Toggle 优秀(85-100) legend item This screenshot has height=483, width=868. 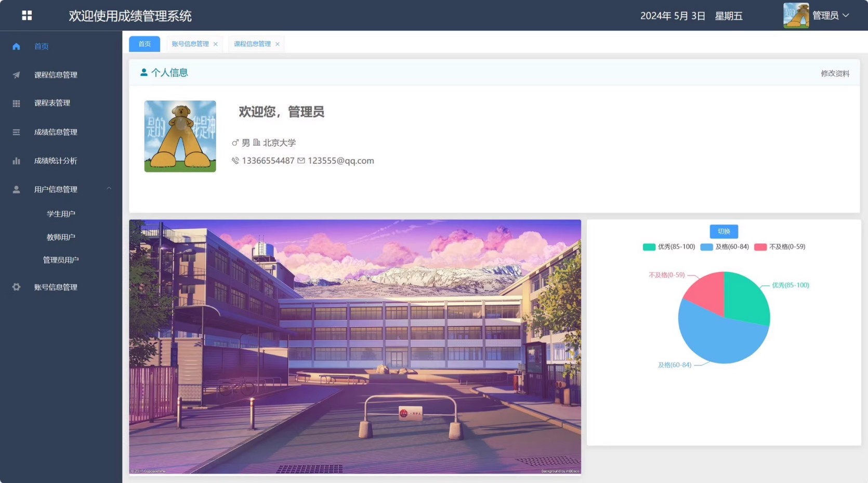tap(669, 247)
